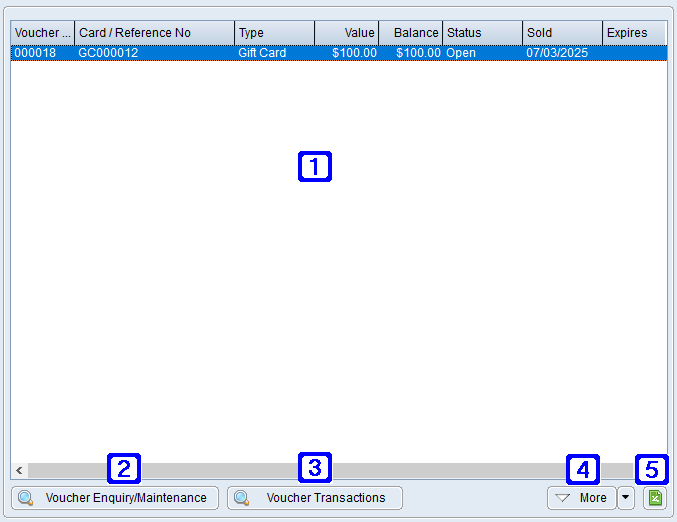
Task: Click magnifier icon on Voucher Enquiry/Maintenance
Action: [26, 498]
